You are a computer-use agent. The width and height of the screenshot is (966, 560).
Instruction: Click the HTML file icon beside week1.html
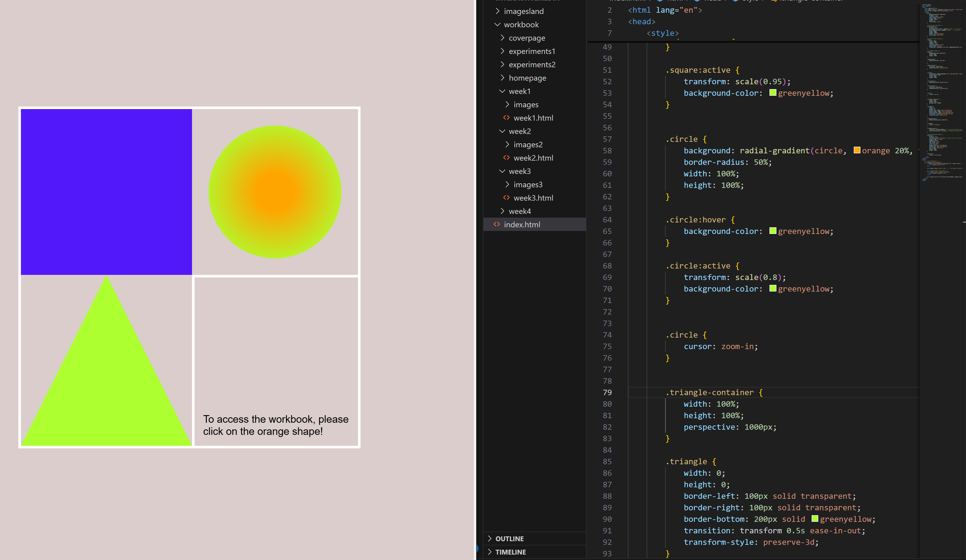[x=507, y=118]
